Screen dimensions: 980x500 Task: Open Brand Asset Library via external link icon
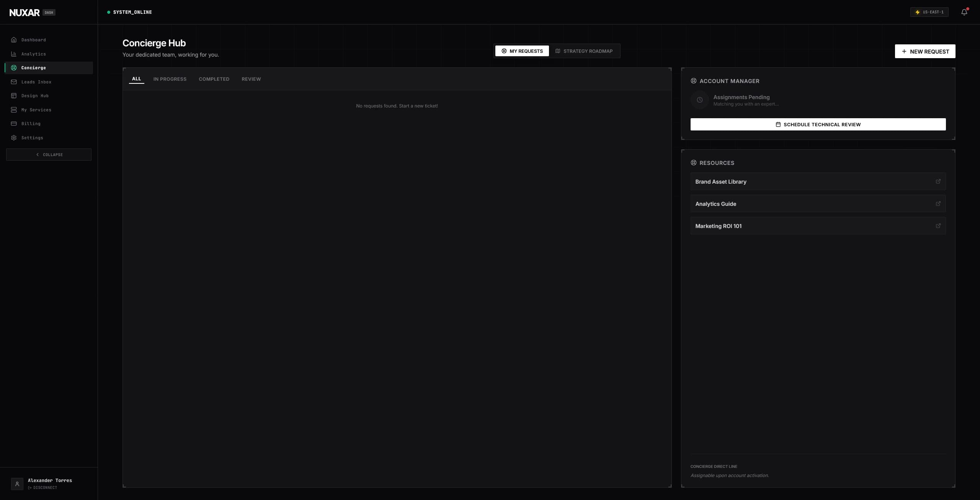pyautogui.click(x=938, y=182)
